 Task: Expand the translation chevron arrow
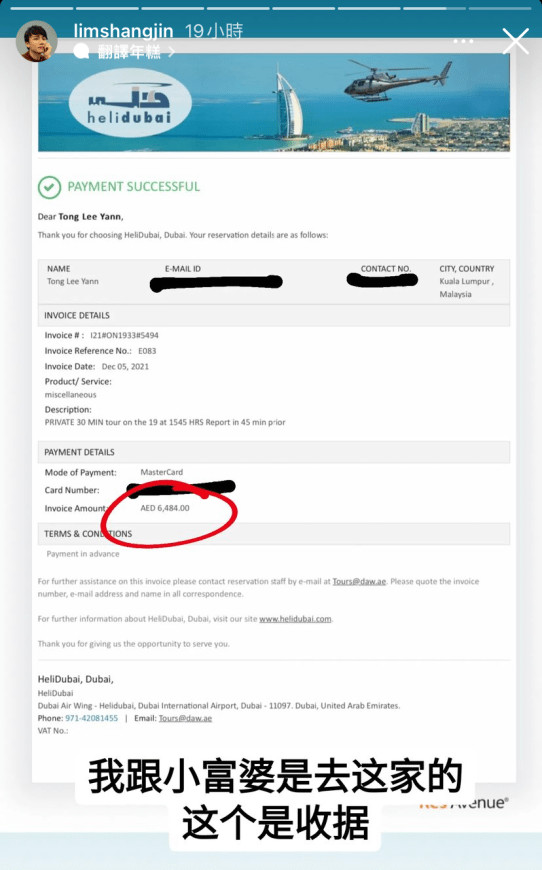[x=171, y=52]
